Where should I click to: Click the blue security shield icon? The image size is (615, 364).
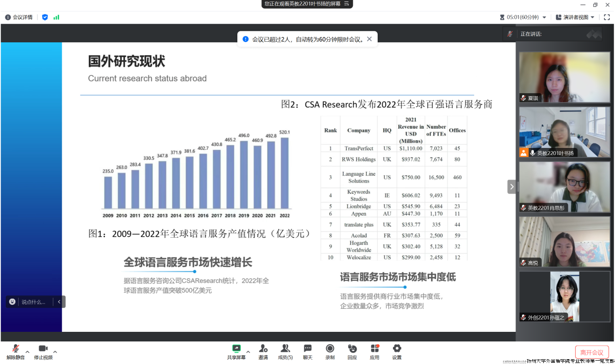click(x=45, y=17)
